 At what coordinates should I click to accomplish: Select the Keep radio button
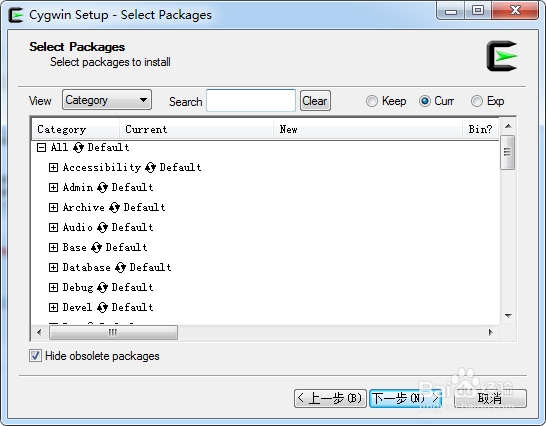[x=372, y=101]
